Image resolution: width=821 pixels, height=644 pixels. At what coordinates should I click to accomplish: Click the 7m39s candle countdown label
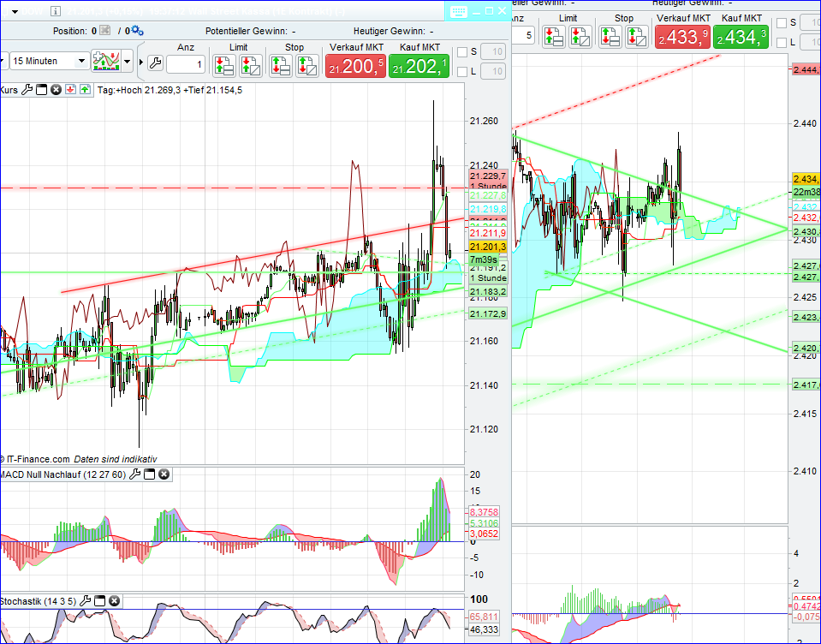click(x=484, y=259)
